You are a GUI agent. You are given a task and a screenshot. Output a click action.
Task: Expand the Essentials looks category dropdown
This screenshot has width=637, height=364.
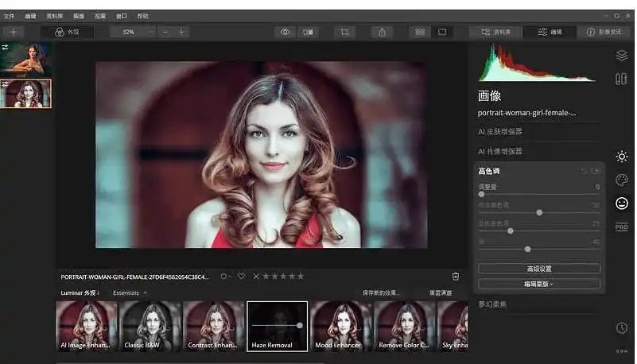(x=130, y=292)
